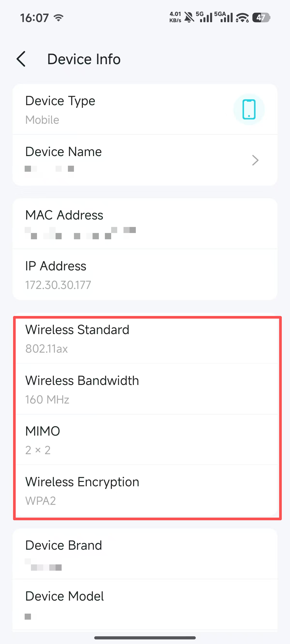The width and height of the screenshot is (290, 644).
Task: Tap the muted notification bell icon
Action: [x=189, y=17]
